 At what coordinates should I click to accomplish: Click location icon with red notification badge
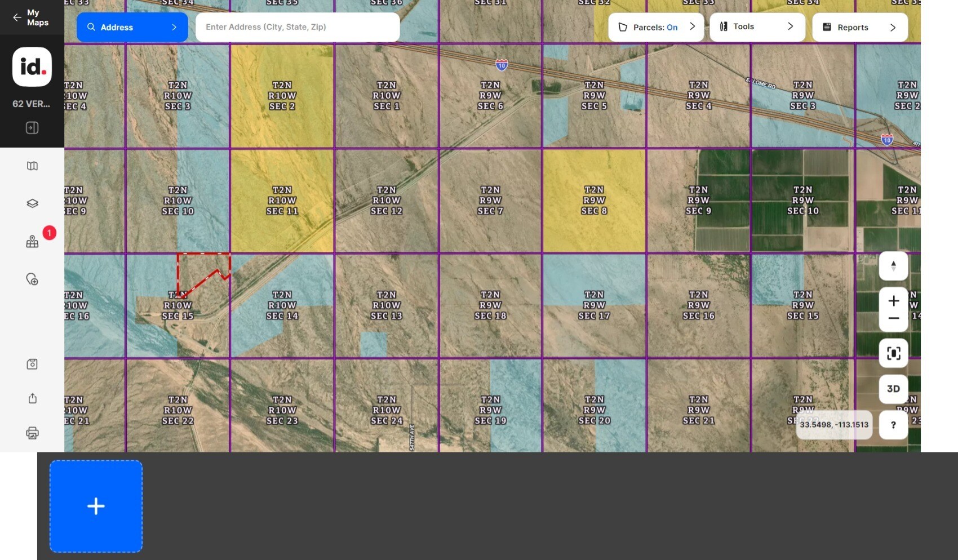coord(32,242)
